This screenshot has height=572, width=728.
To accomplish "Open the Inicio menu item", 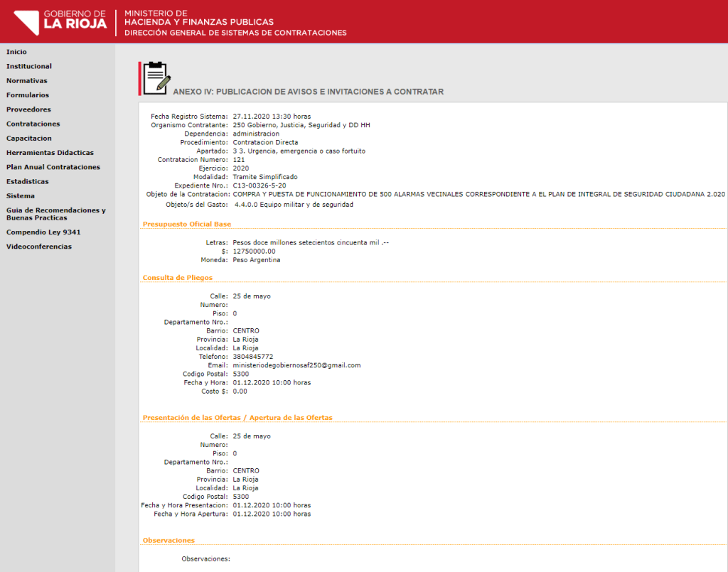I will click(x=17, y=52).
